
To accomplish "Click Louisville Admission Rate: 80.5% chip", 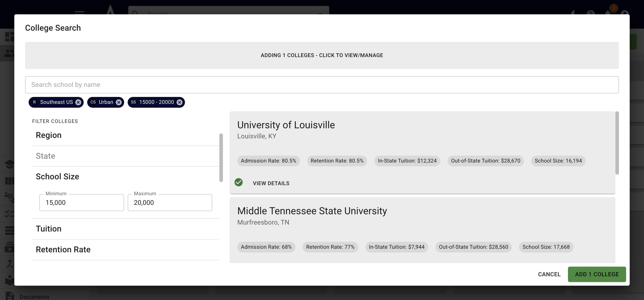I will [x=269, y=161].
